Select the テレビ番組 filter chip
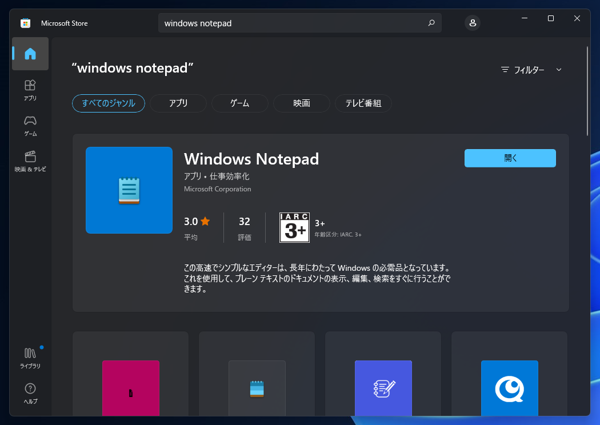Viewport: 600px width, 425px height. click(363, 103)
